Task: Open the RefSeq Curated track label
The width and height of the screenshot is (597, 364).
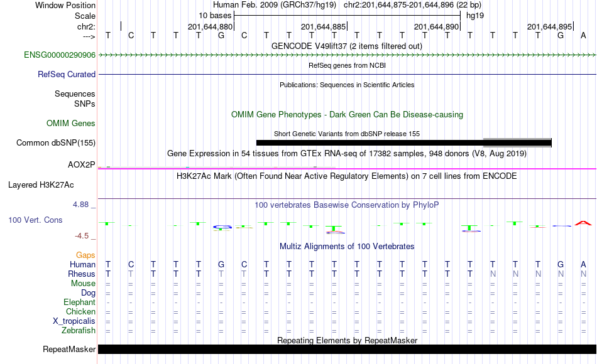Action: [x=67, y=75]
